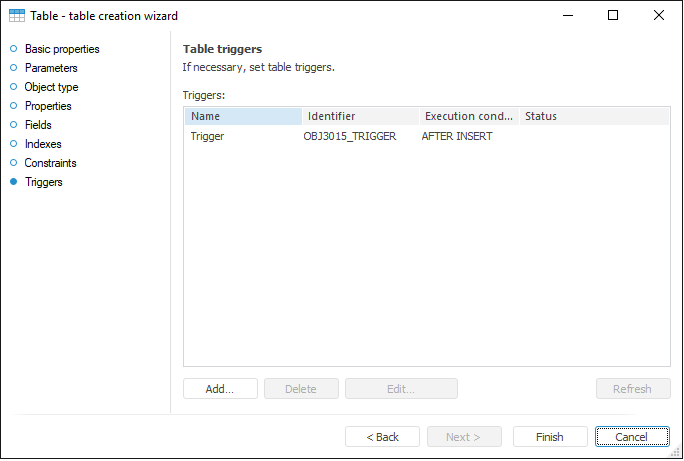Sort by the Status column header
Image resolution: width=684 pixels, height=461 pixels.
coord(594,116)
